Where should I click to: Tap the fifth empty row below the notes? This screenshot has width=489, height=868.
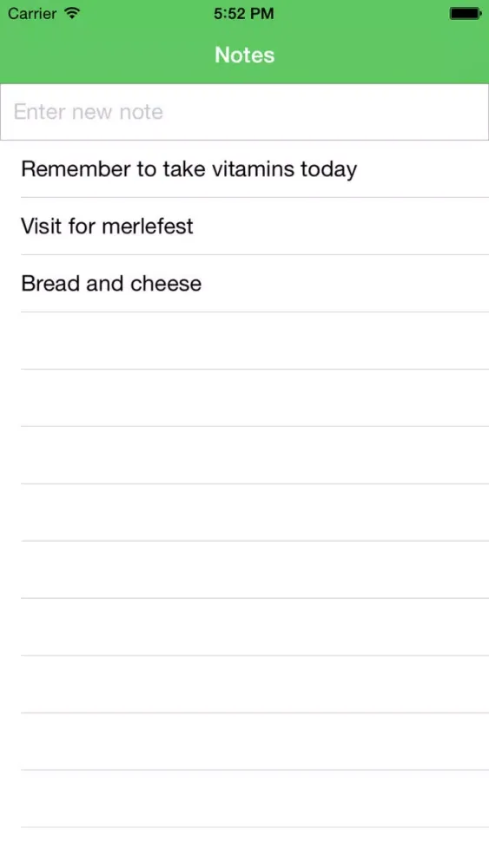click(244, 569)
